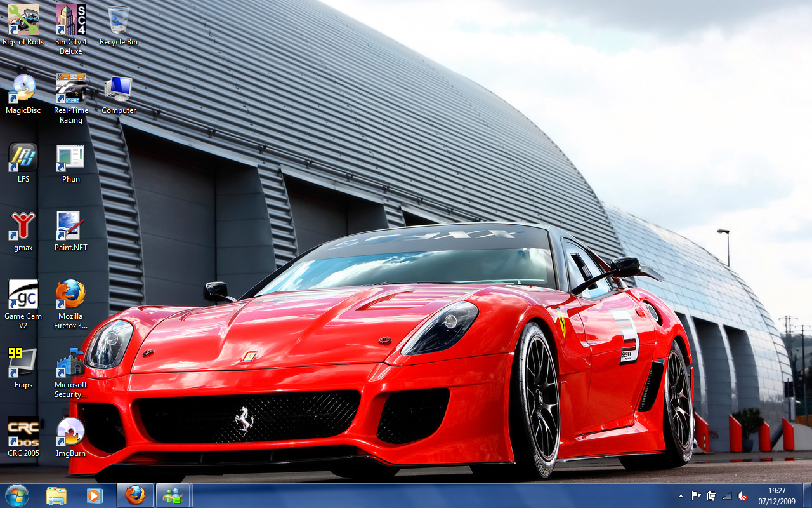
Task: Click the Fraps desktop icon
Action: tap(23, 368)
